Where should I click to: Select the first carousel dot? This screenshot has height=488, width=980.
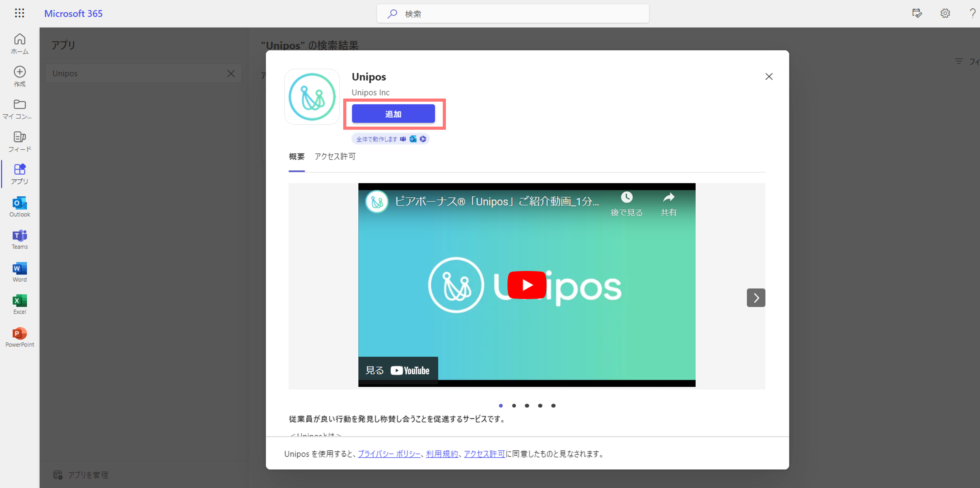pos(501,405)
